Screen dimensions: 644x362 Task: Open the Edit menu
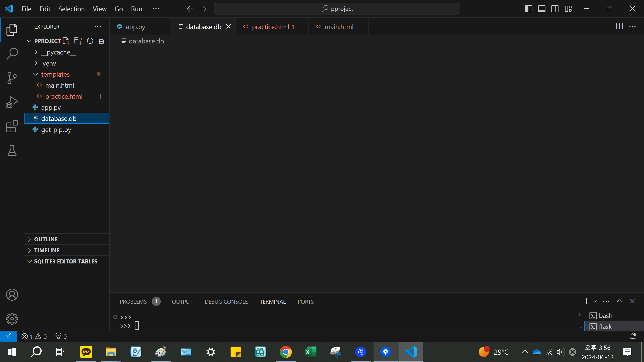pyautogui.click(x=45, y=9)
